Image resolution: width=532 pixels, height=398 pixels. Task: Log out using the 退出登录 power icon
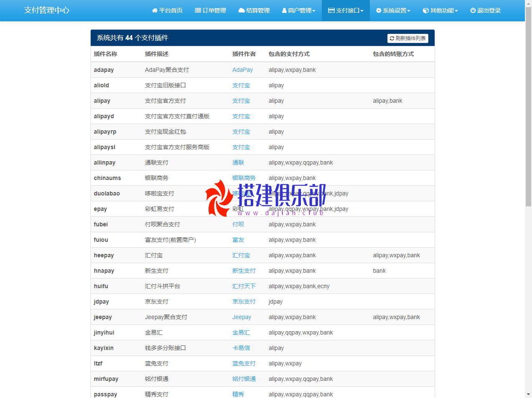coord(473,10)
